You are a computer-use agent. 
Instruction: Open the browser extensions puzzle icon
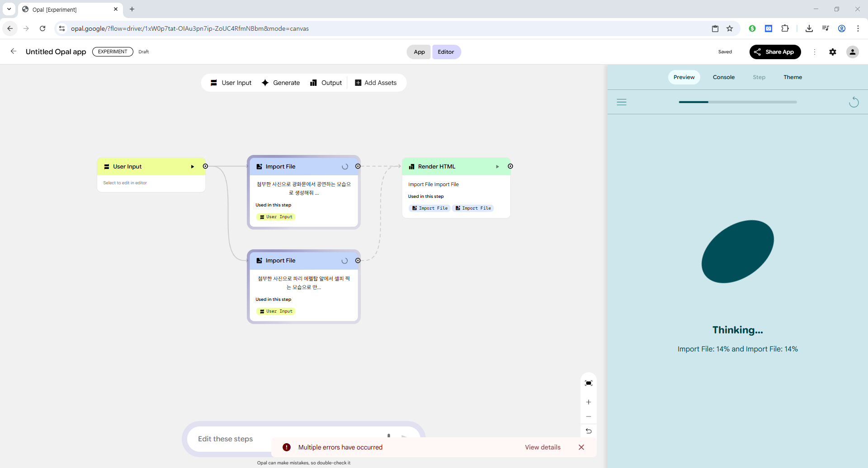click(785, 28)
